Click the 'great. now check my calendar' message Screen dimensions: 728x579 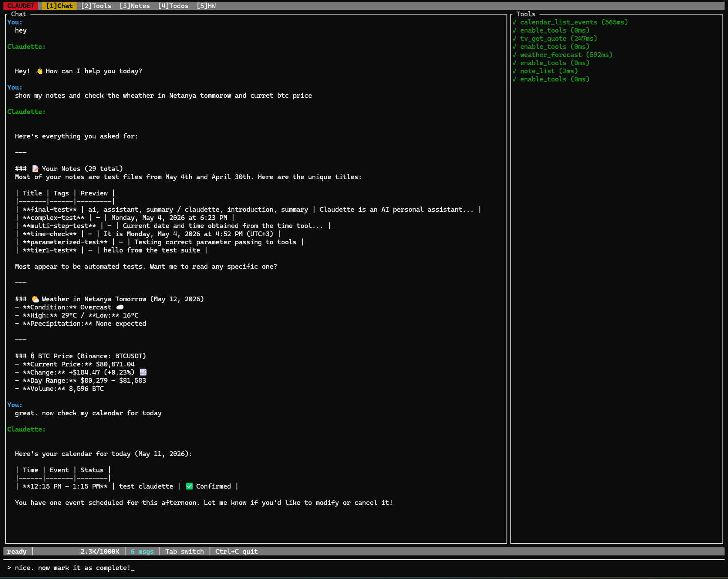[88, 413]
